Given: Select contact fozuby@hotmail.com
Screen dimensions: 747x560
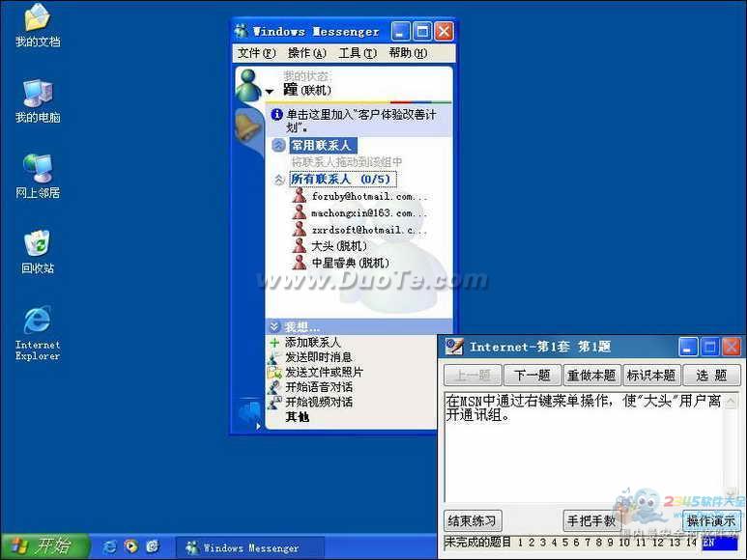Looking at the screenshot, I should (x=369, y=196).
